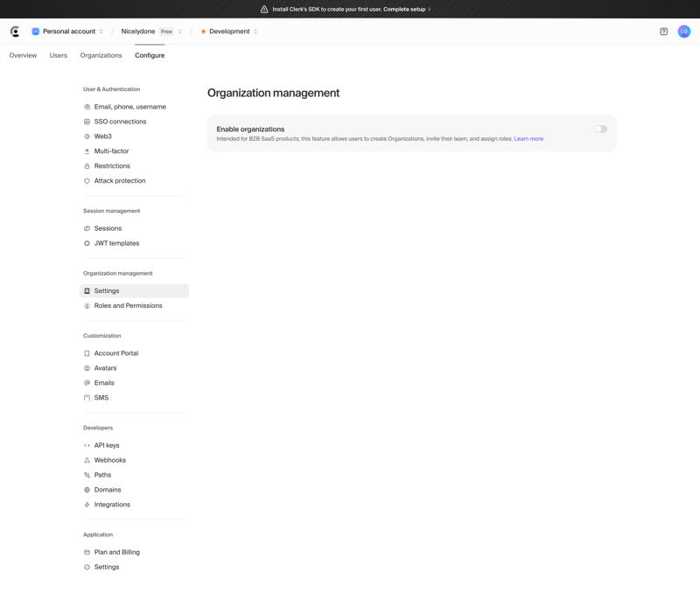Image resolution: width=700 pixels, height=593 pixels.
Task: Switch to the Users tab
Action: click(58, 55)
